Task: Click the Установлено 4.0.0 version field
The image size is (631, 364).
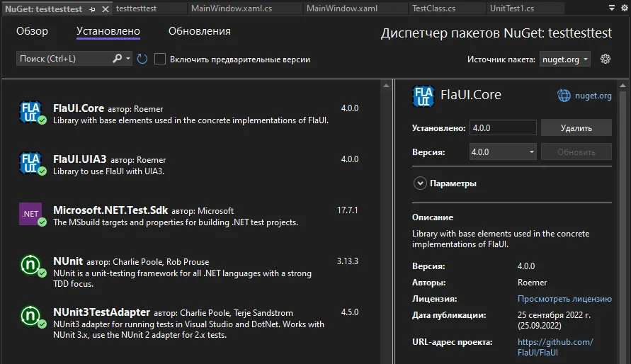Action: pos(503,128)
